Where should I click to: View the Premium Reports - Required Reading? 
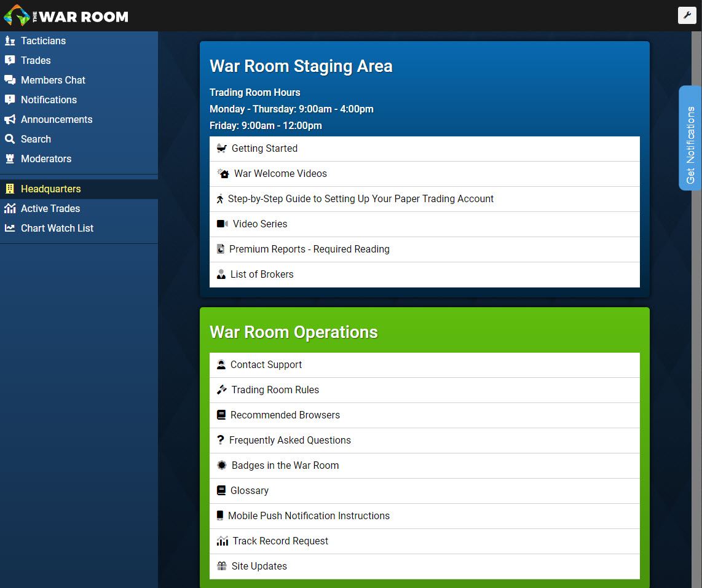(310, 249)
